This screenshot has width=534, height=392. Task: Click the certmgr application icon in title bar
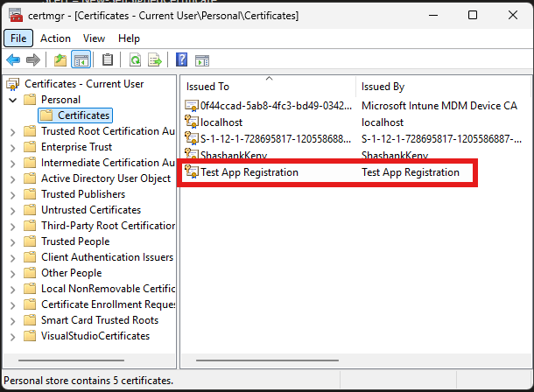pos(16,16)
